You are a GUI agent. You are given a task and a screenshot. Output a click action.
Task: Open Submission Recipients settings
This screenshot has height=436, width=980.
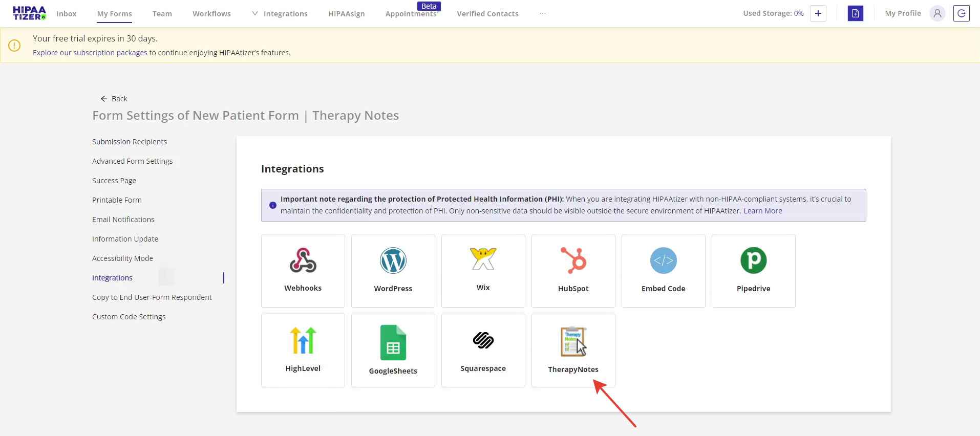click(x=130, y=142)
